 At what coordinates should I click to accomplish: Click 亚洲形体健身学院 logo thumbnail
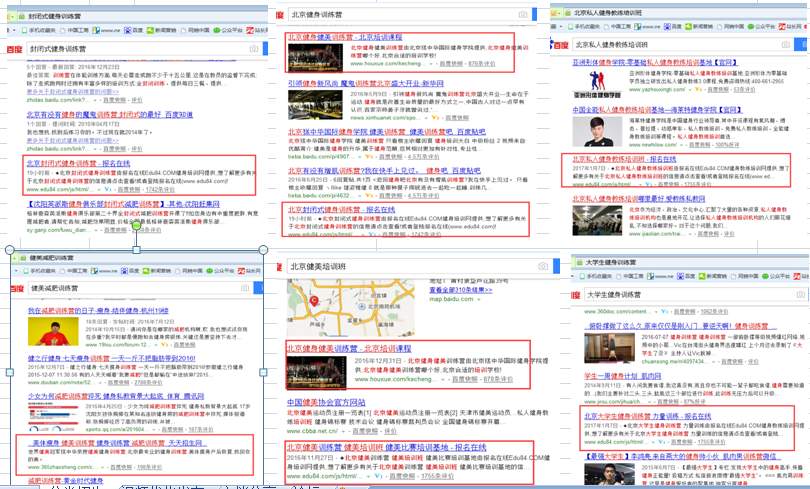pos(597,84)
